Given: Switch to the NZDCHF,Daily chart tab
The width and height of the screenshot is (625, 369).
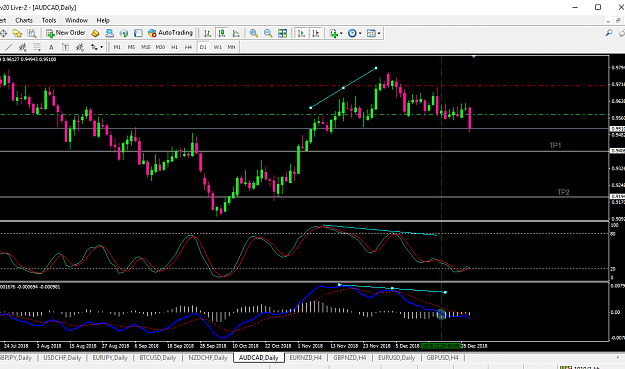Looking at the screenshot, I should [208, 358].
